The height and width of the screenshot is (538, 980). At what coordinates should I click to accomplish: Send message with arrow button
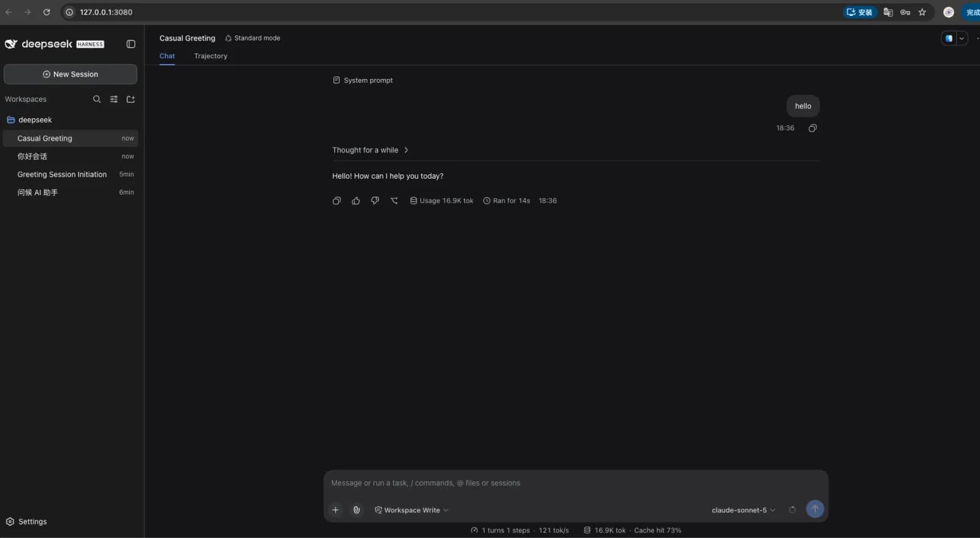[x=815, y=509]
